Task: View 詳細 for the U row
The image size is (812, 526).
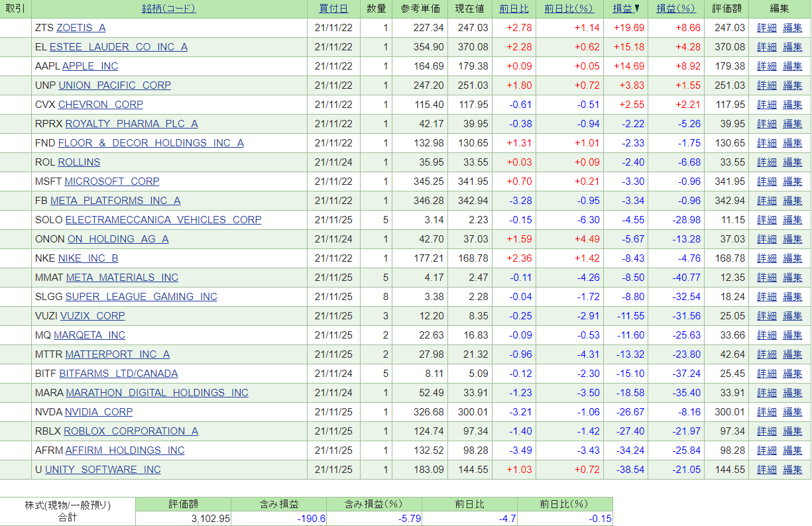Action: [767, 470]
